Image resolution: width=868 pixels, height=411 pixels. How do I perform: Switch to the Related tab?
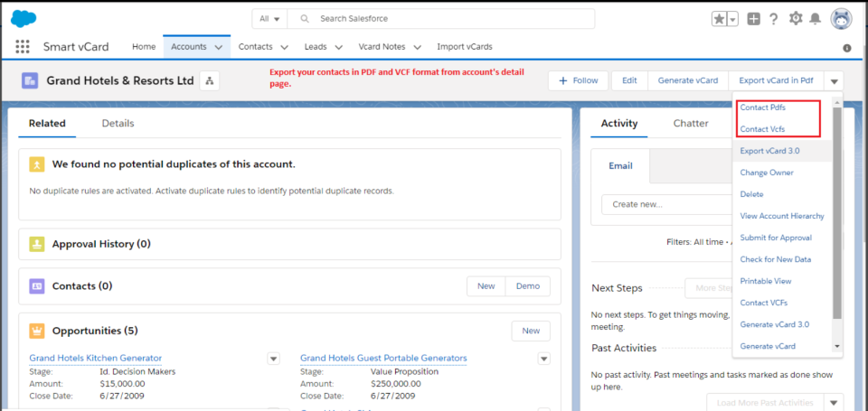click(x=47, y=124)
